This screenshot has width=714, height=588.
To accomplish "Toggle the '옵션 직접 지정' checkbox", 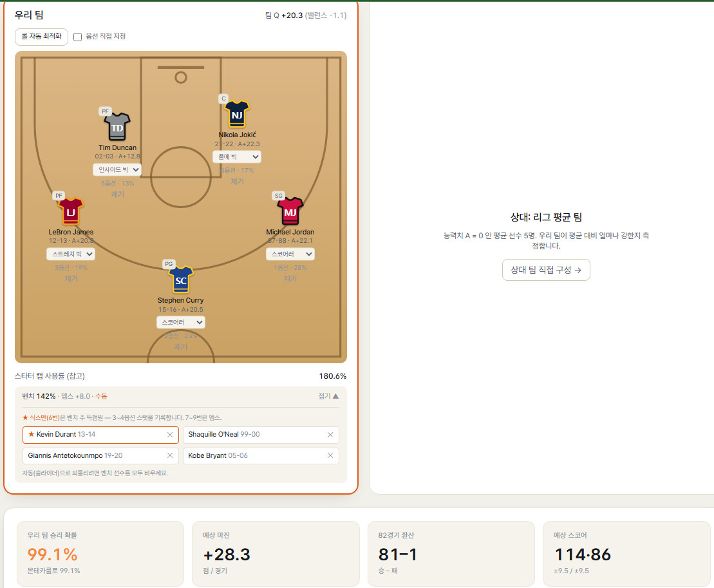I will pyautogui.click(x=78, y=37).
